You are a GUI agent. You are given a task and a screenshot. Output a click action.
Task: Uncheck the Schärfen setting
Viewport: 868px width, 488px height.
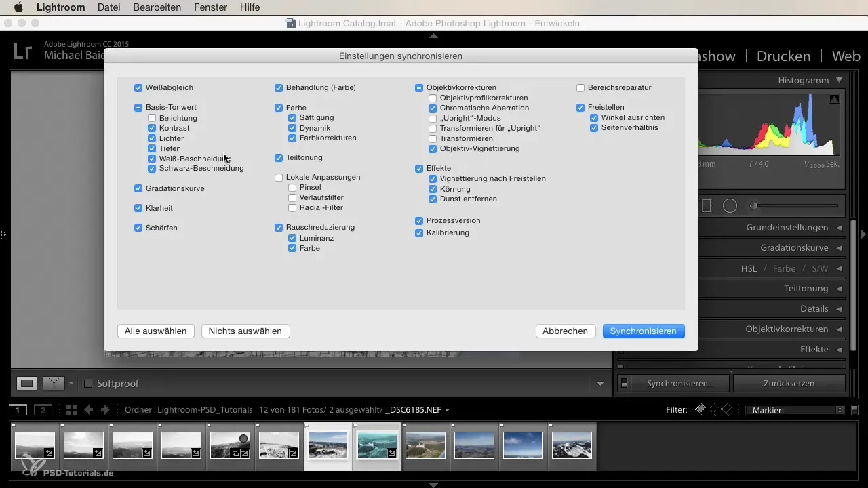coord(138,228)
